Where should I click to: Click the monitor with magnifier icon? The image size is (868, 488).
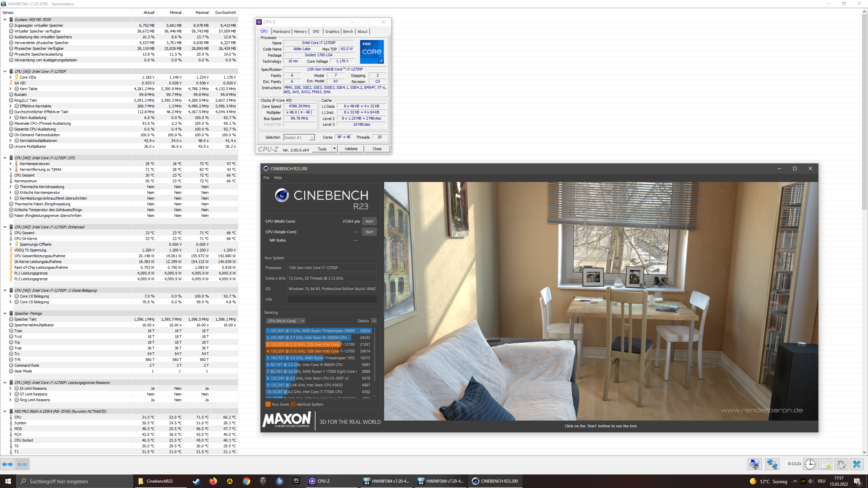(754, 464)
